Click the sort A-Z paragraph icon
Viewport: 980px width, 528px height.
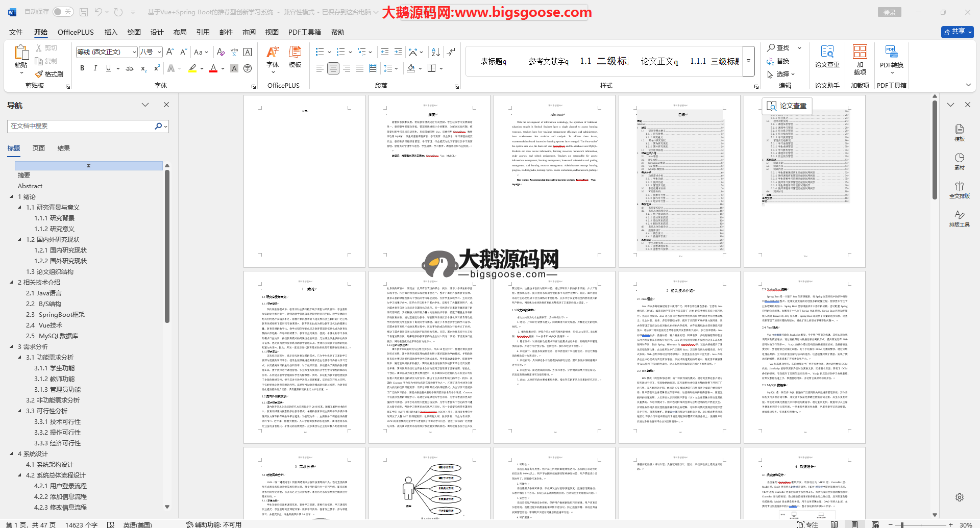coord(435,52)
